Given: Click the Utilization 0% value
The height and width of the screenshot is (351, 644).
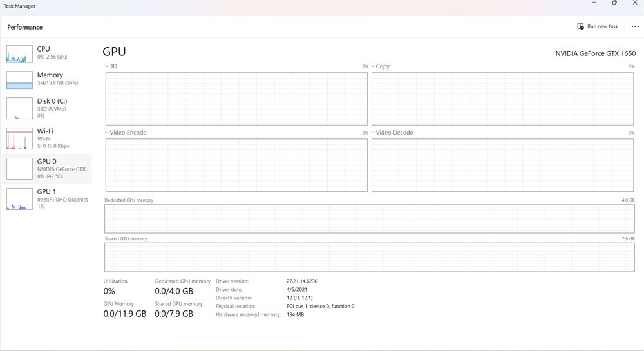Looking at the screenshot, I should pyautogui.click(x=109, y=291).
